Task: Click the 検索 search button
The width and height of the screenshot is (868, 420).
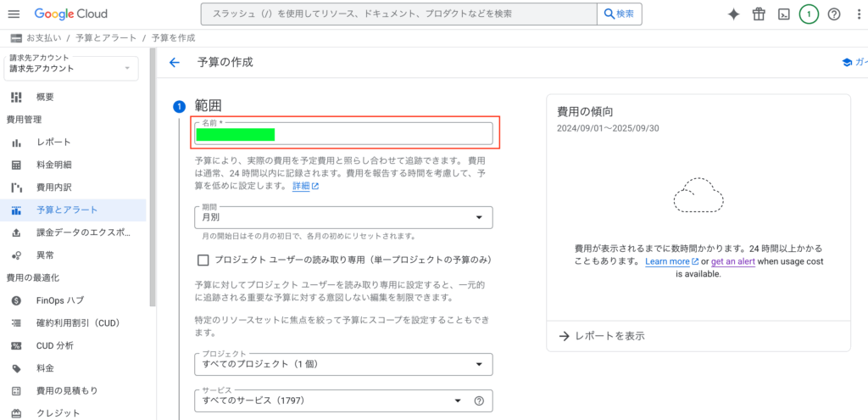Action: [x=620, y=14]
